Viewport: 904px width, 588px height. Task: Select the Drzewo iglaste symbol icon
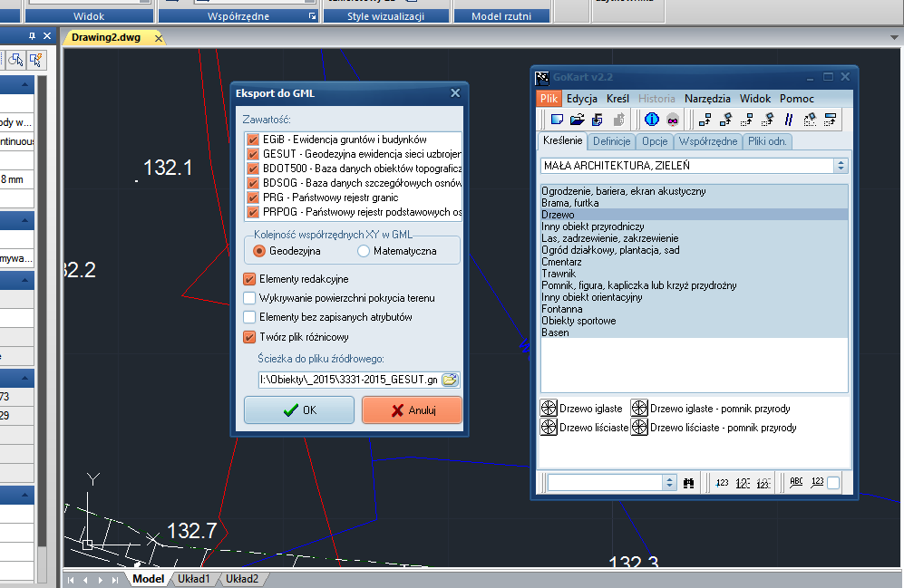point(549,409)
